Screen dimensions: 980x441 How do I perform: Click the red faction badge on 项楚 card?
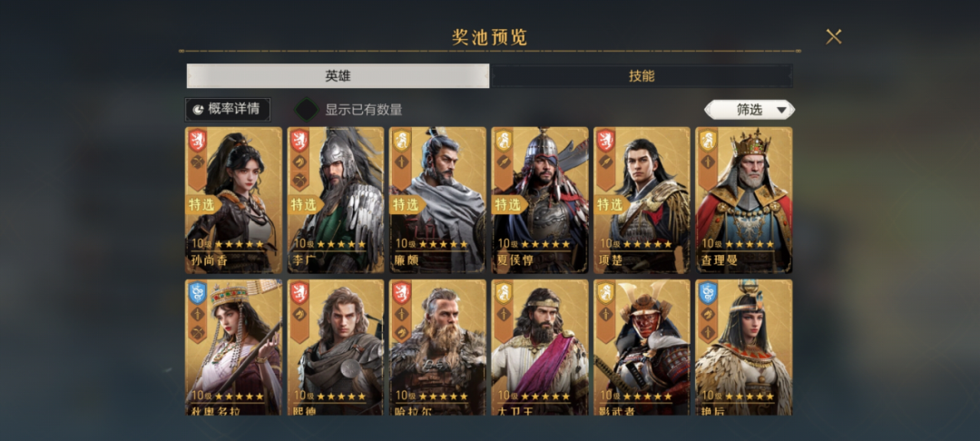[x=606, y=141]
